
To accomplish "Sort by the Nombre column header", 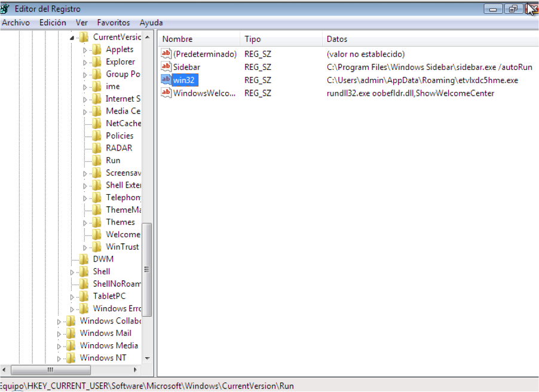I will click(200, 39).
